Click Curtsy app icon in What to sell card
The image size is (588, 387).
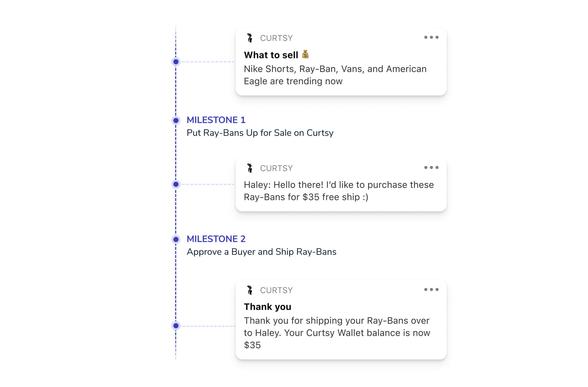coord(250,38)
